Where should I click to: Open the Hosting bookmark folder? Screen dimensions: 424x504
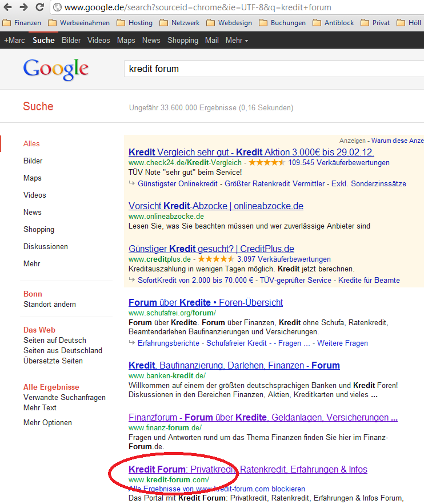(134, 23)
